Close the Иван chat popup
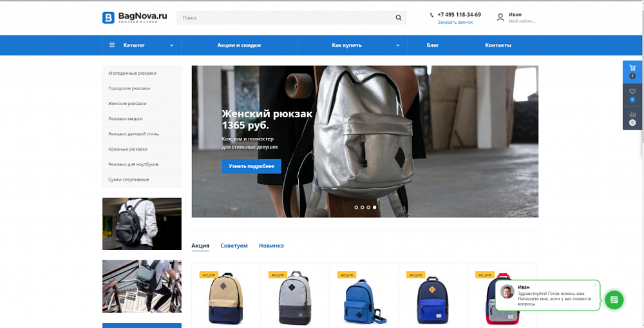Viewport: 644px width, 328px height. (x=594, y=285)
